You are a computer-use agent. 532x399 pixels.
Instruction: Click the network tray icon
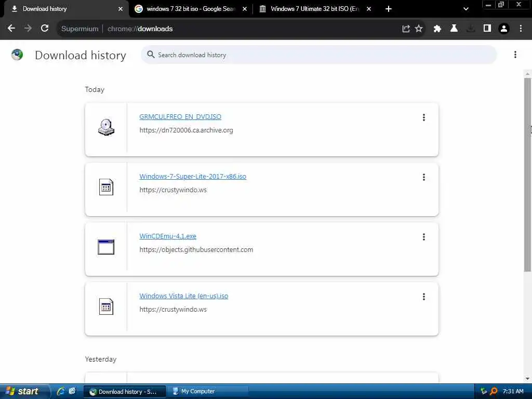coord(483,391)
